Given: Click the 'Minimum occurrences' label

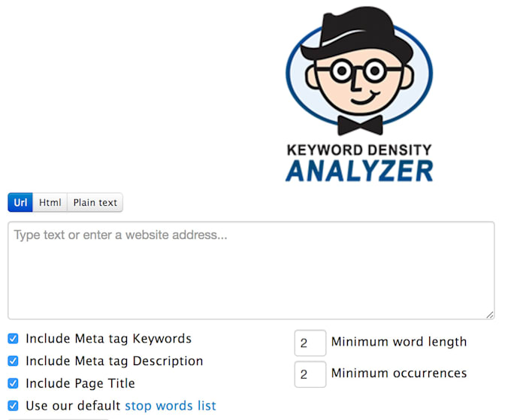Looking at the screenshot, I should [399, 373].
